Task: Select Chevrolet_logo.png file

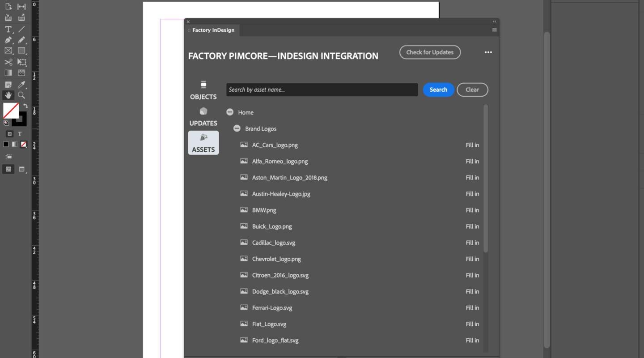Action: (x=276, y=259)
